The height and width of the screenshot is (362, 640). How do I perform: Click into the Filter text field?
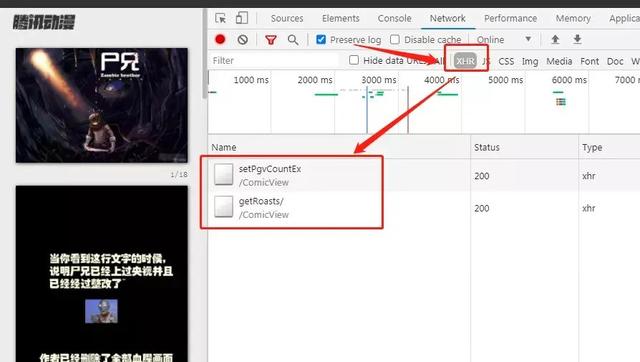pos(273,60)
